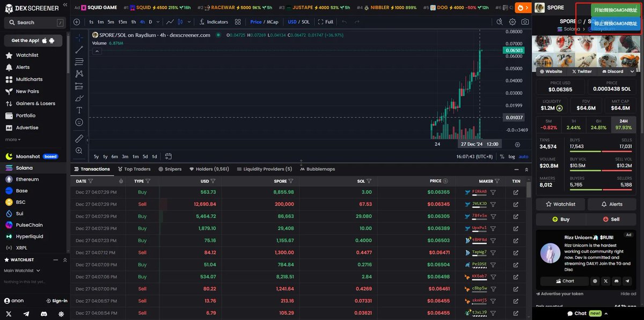Screen dimensions: 644x320
Task: Open DATE column filter
Action: 90,181
